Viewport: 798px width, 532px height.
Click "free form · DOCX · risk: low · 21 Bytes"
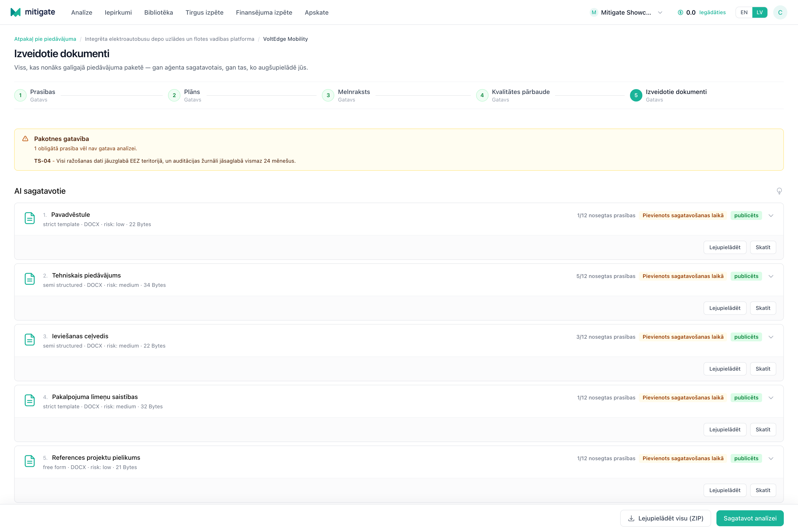tap(90, 467)
